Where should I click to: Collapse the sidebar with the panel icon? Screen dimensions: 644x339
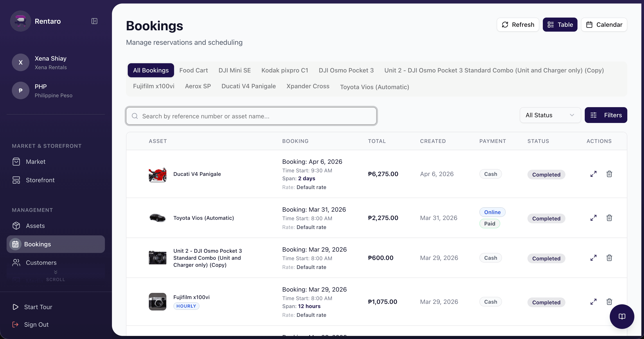tap(94, 21)
